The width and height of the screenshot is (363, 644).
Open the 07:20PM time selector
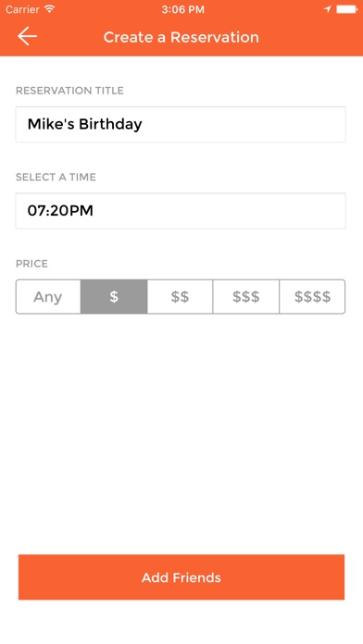point(181,211)
